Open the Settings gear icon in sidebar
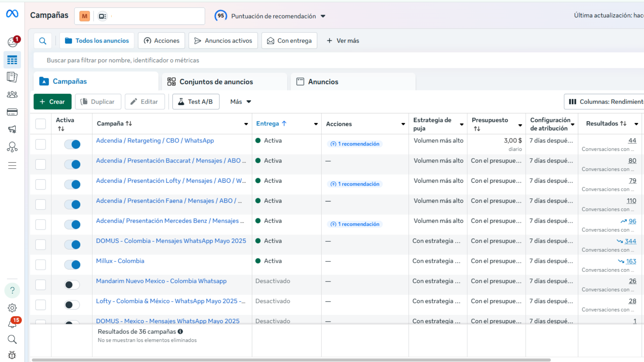 [x=12, y=308]
